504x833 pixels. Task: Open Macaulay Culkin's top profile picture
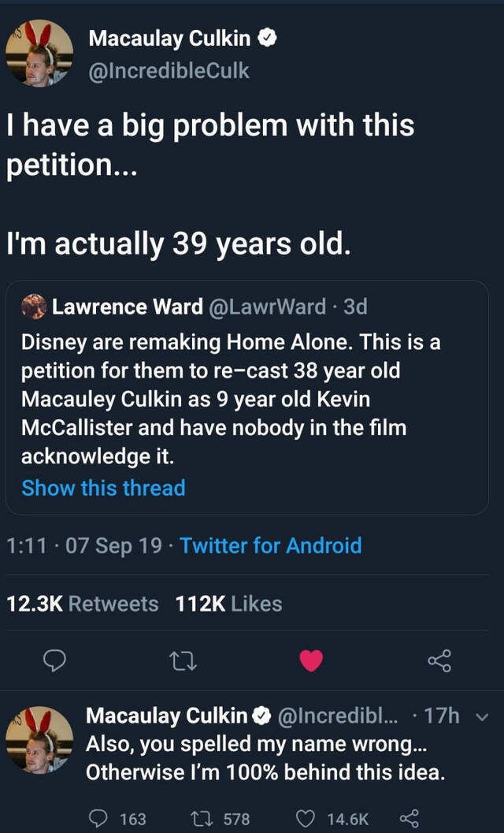pyautogui.click(x=39, y=54)
